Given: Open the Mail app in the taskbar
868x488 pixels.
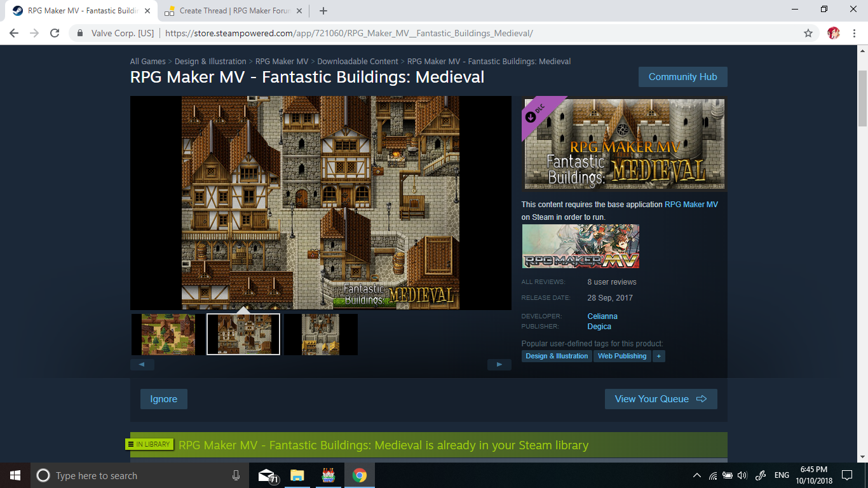Looking at the screenshot, I should tap(268, 475).
